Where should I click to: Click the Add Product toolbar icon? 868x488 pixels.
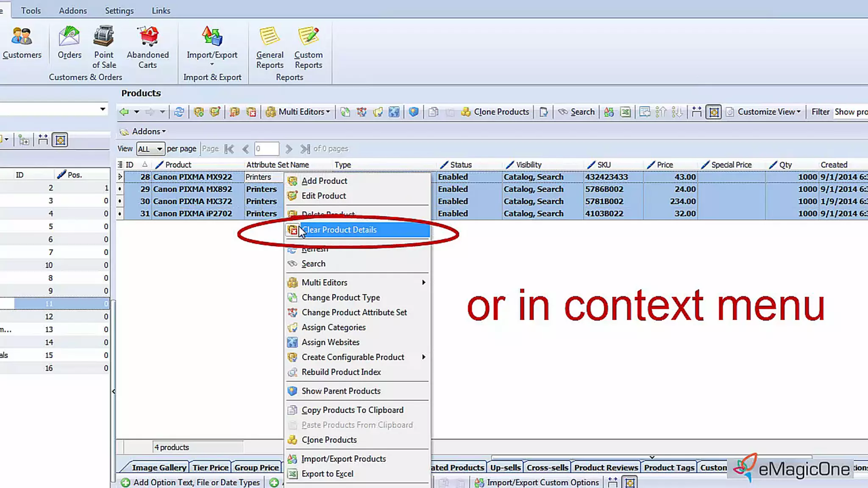198,112
